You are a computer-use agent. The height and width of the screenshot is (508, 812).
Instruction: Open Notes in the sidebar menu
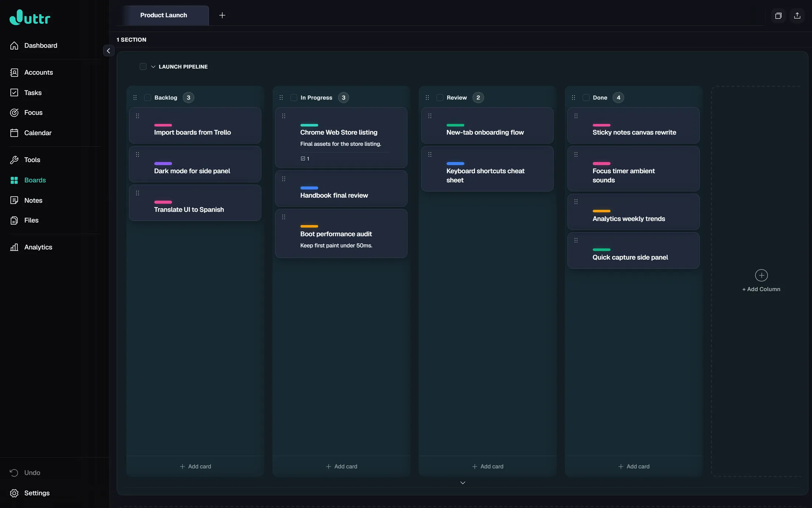pyautogui.click(x=33, y=200)
